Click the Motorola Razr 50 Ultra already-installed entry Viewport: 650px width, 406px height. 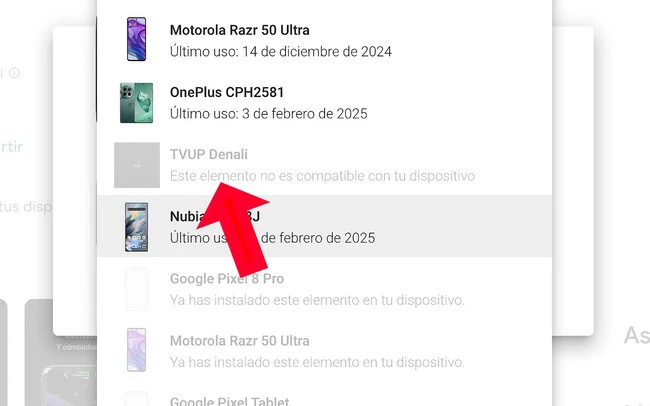(324, 351)
